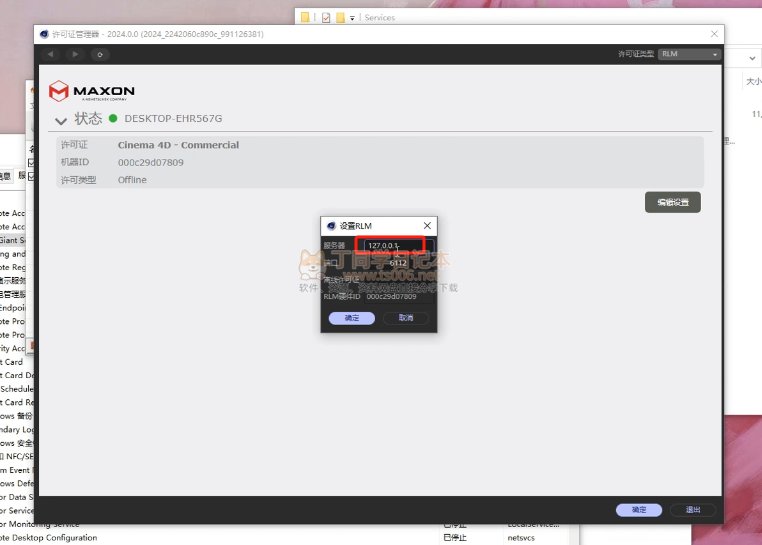This screenshot has width=762, height=545.
Task: Click the Cinema 4D icon in the license manager title bar
Action: click(44, 34)
